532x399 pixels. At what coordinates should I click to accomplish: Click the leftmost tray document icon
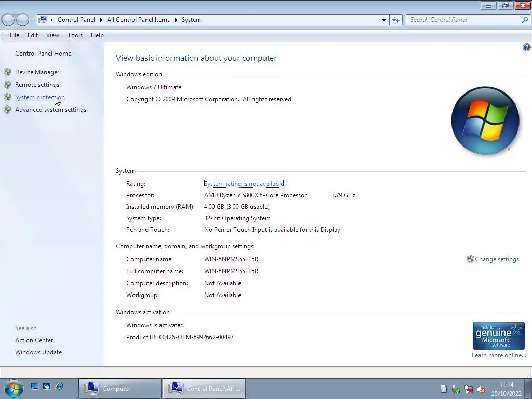click(x=444, y=389)
